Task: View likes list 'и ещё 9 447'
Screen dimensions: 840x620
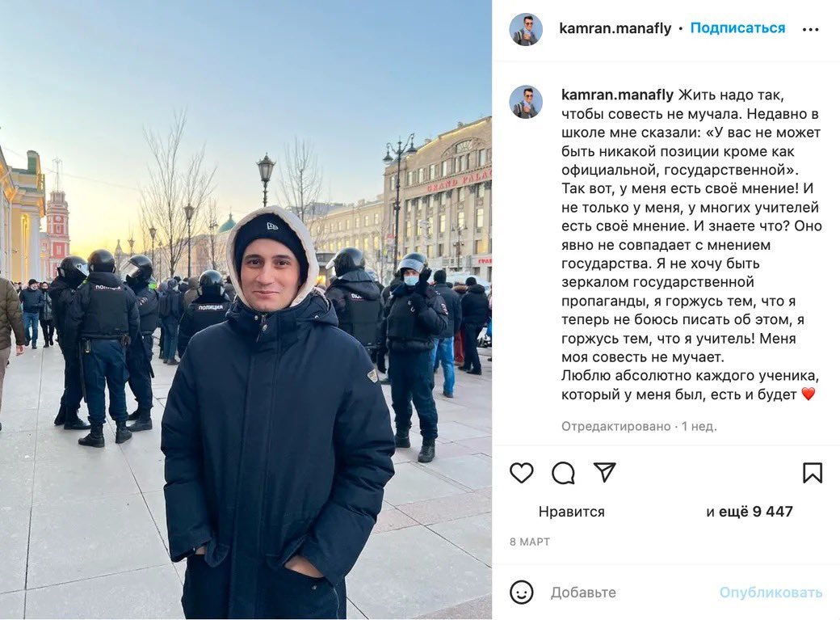Action: [x=749, y=512]
